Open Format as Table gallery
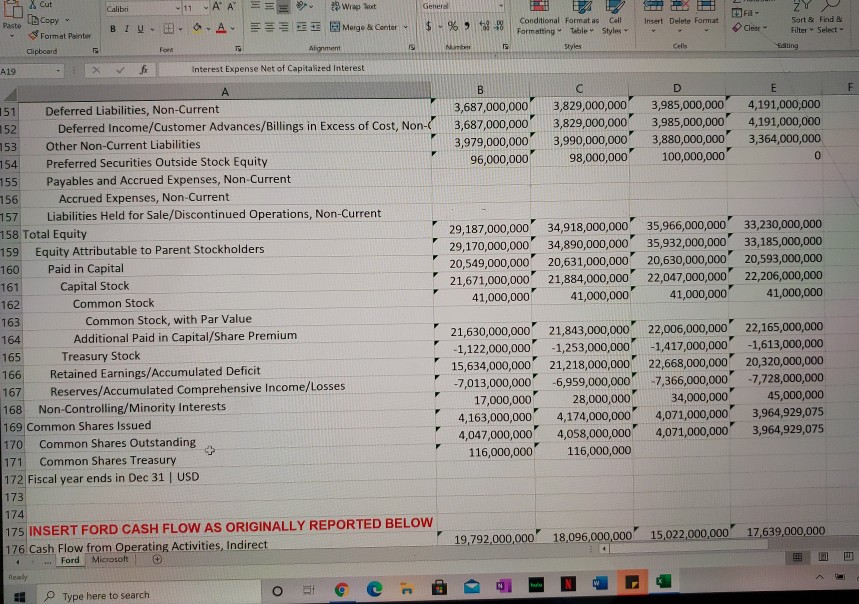The width and height of the screenshot is (859, 604). pos(582,19)
